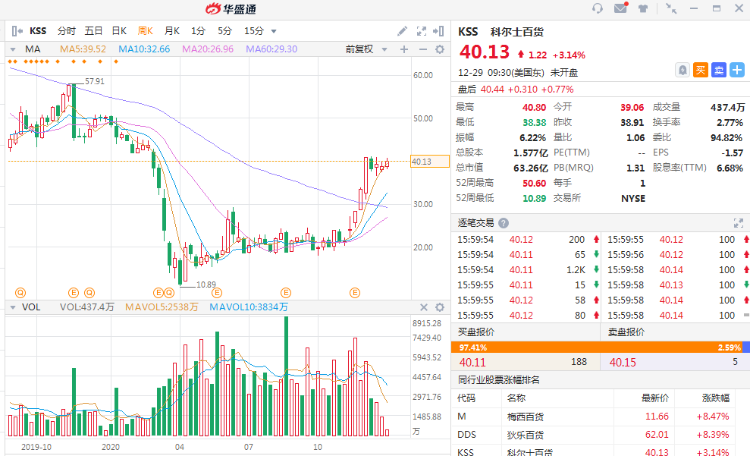This screenshot has height=456, width=750.
Task: Open the skin theme shirt icon
Action: [643, 9]
